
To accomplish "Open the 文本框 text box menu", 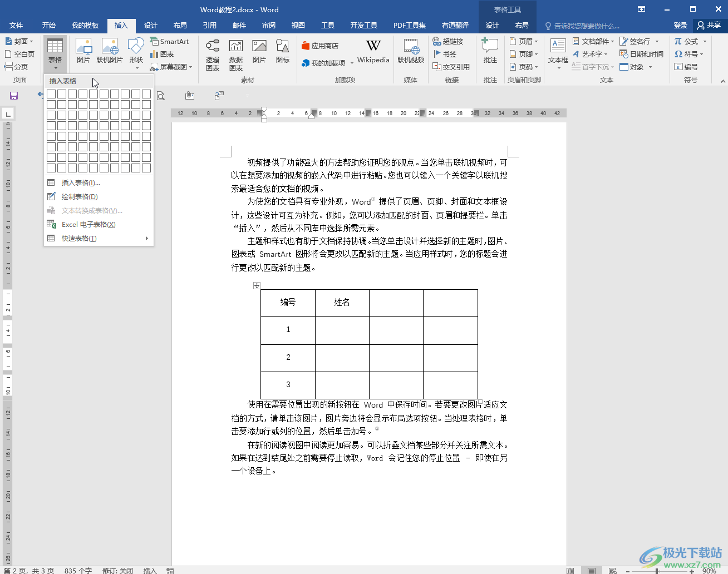I will point(558,54).
